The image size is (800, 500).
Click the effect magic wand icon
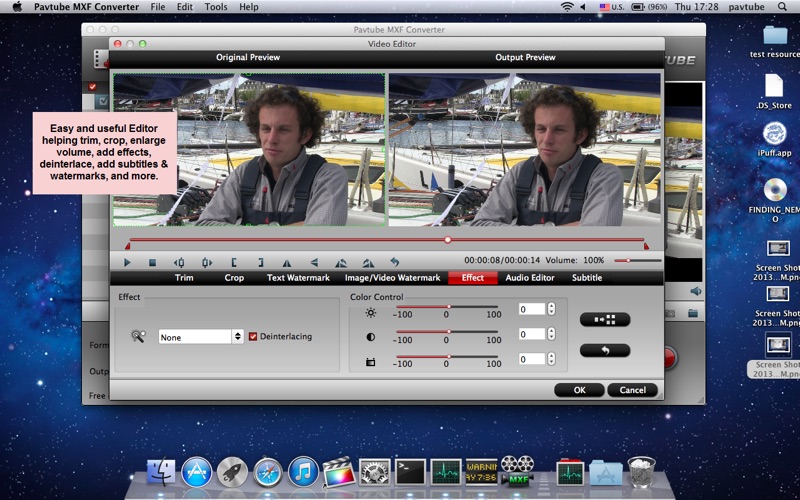pyautogui.click(x=138, y=336)
